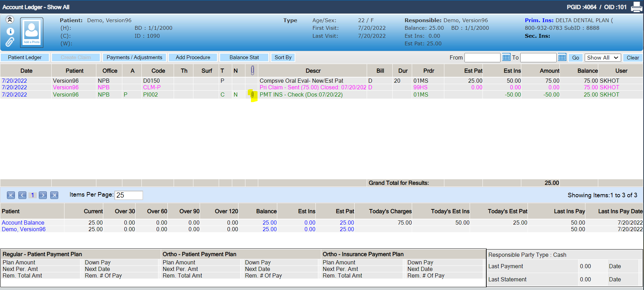Open the From date calendar picker icon
The height and width of the screenshot is (290, 644).
506,57
